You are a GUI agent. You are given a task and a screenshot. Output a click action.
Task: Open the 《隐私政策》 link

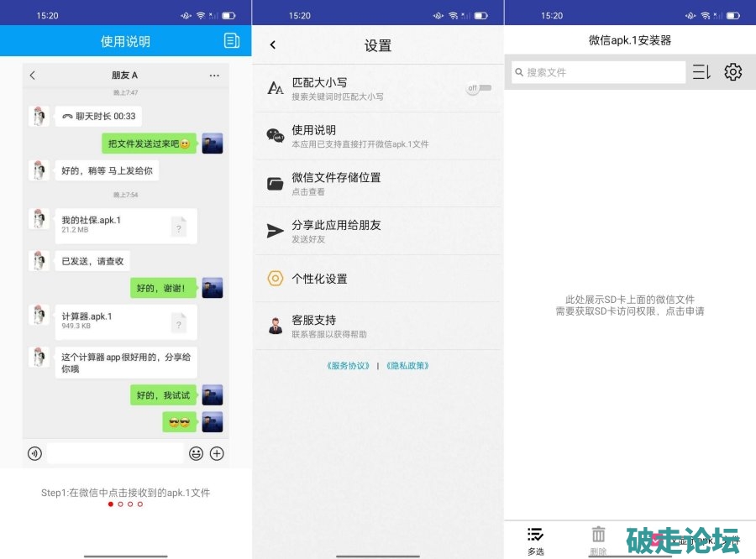pyautogui.click(x=407, y=366)
